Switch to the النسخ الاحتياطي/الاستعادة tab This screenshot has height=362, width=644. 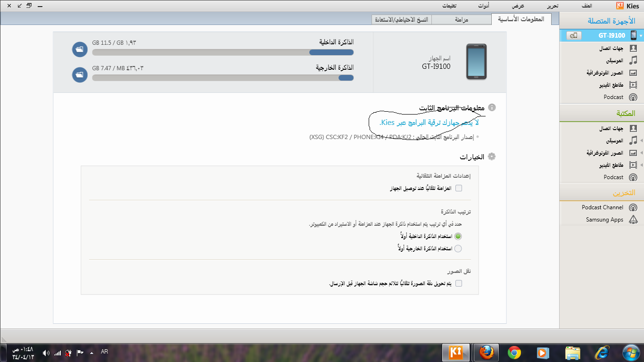[x=402, y=20]
